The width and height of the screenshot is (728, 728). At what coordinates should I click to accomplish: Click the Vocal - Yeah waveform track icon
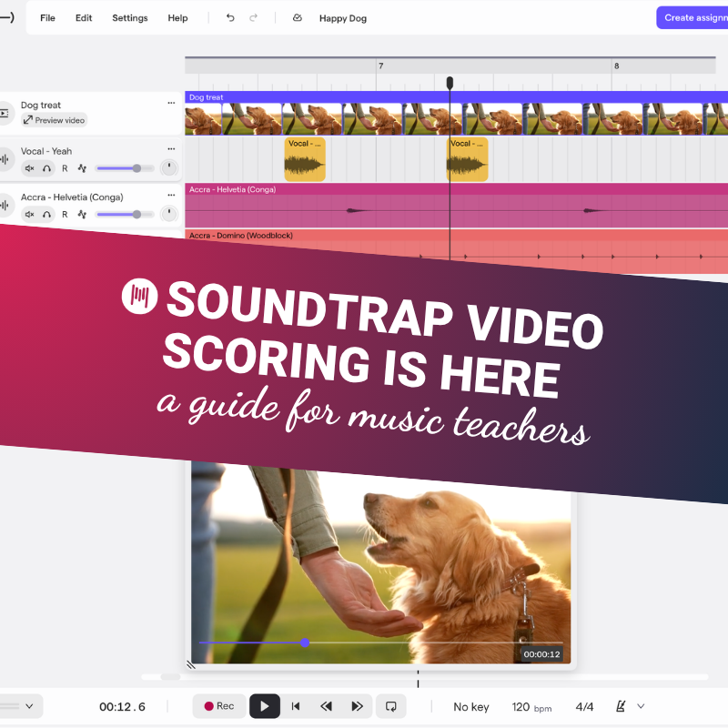[5, 159]
